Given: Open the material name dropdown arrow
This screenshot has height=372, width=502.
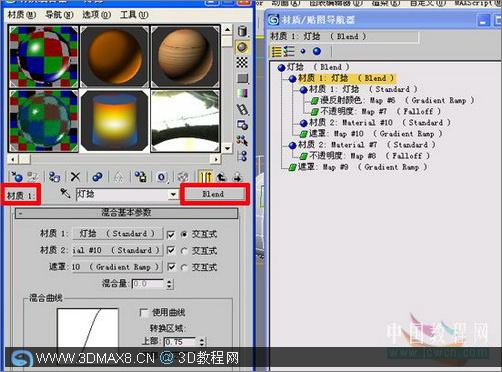Looking at the screenshot, I should tap(173, 194).
